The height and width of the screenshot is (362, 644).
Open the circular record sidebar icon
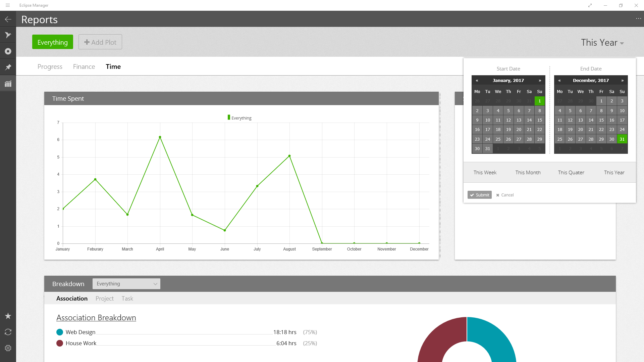[8, 51]
